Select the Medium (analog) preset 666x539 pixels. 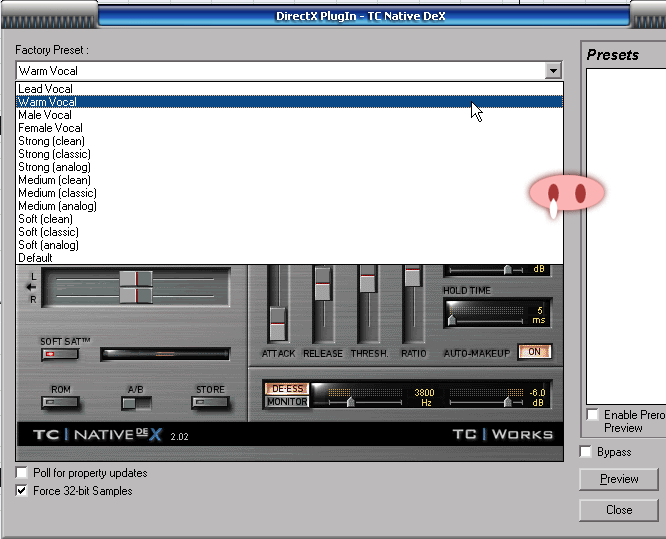click(290, 206)
